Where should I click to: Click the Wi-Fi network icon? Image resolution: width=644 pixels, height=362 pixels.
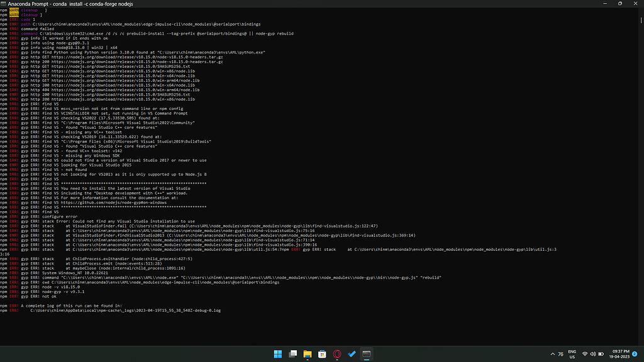pos(585,354)
